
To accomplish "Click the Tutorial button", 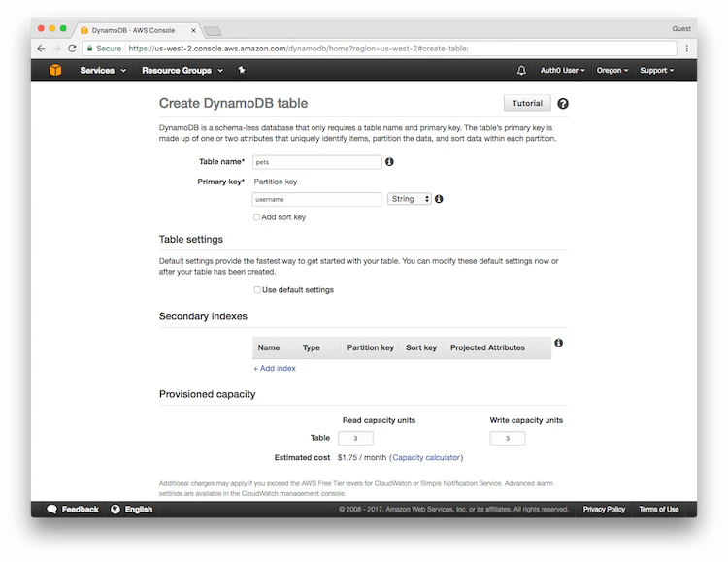I will pyautogui.click(x=527, y=103).
